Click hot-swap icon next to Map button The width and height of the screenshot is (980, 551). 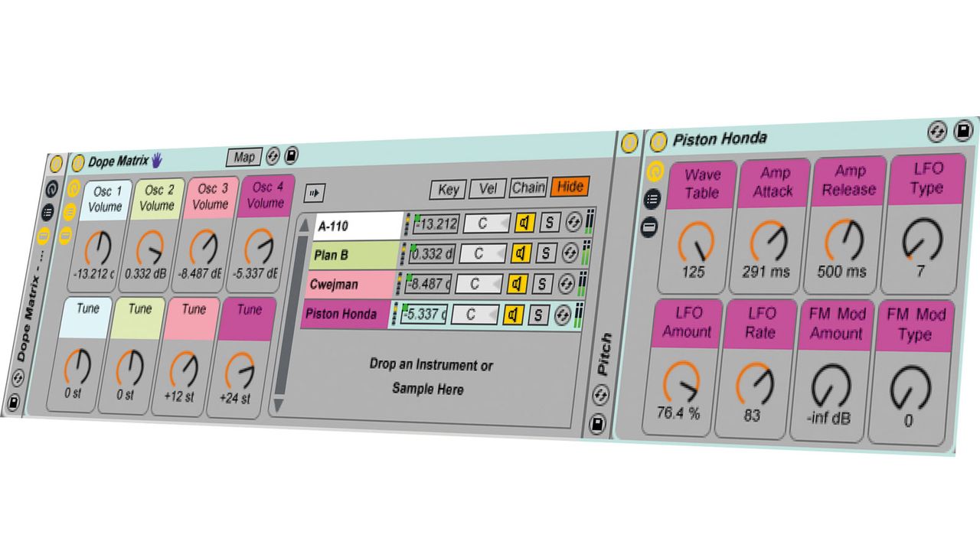[273, 157]
